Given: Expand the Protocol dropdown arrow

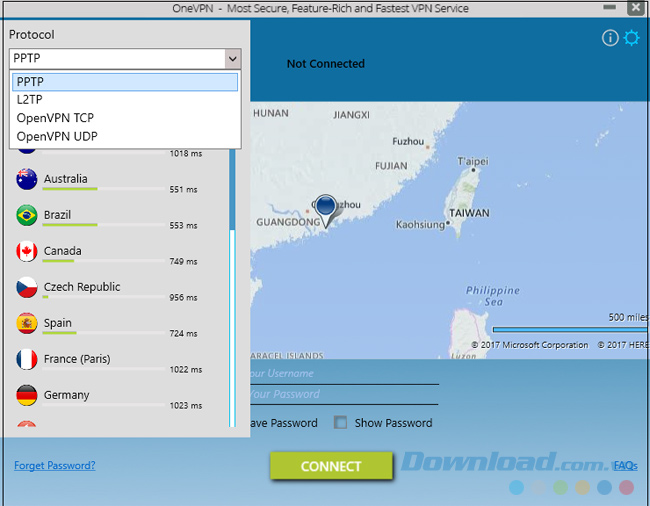Looking at the screenshot, I should pyautogui.click(x=232, y=59).
